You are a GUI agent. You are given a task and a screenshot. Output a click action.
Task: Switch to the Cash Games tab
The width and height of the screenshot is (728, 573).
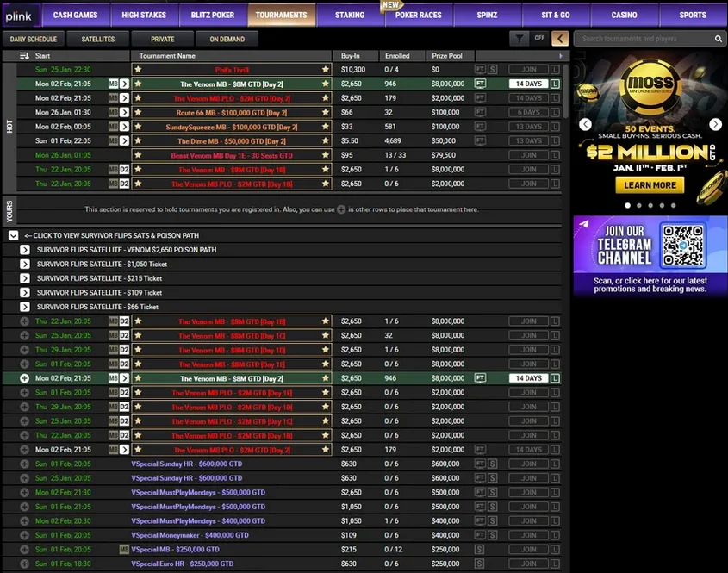(74, 15)
